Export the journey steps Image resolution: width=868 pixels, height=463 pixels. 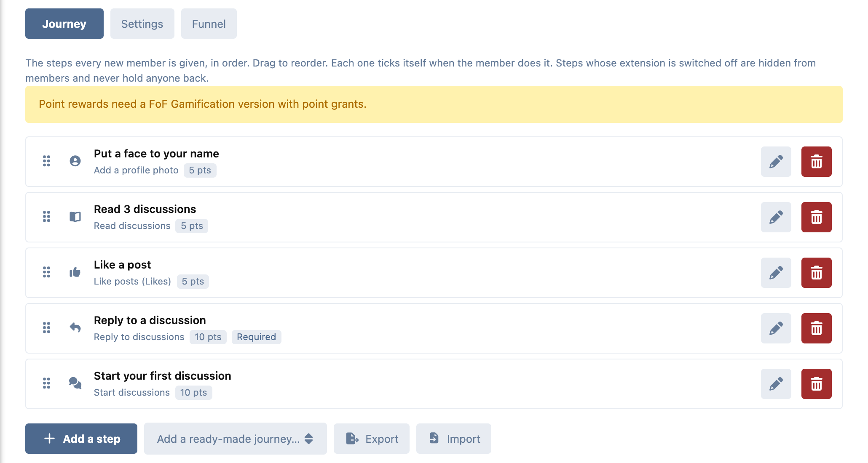coord(371,439)
